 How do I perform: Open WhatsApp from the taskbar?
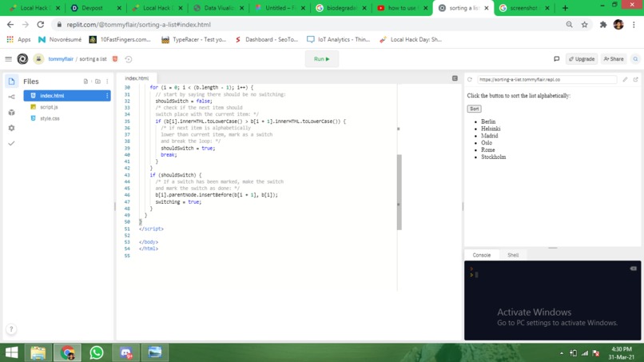click(97, 352)
